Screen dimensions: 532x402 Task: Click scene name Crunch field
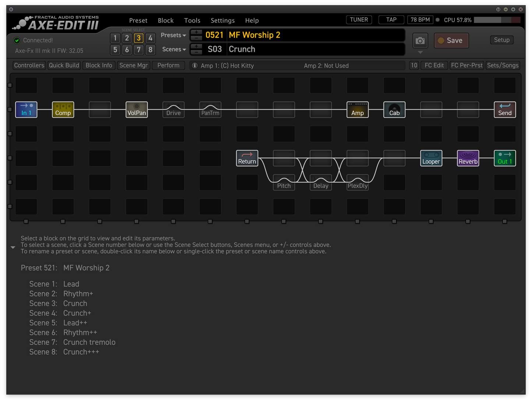point(316,49)
